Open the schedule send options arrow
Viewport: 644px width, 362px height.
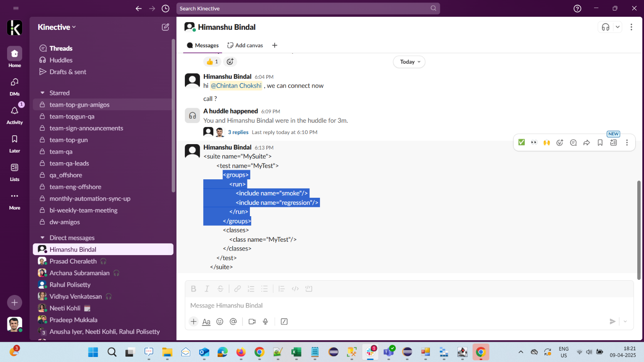tap(625, 321)
